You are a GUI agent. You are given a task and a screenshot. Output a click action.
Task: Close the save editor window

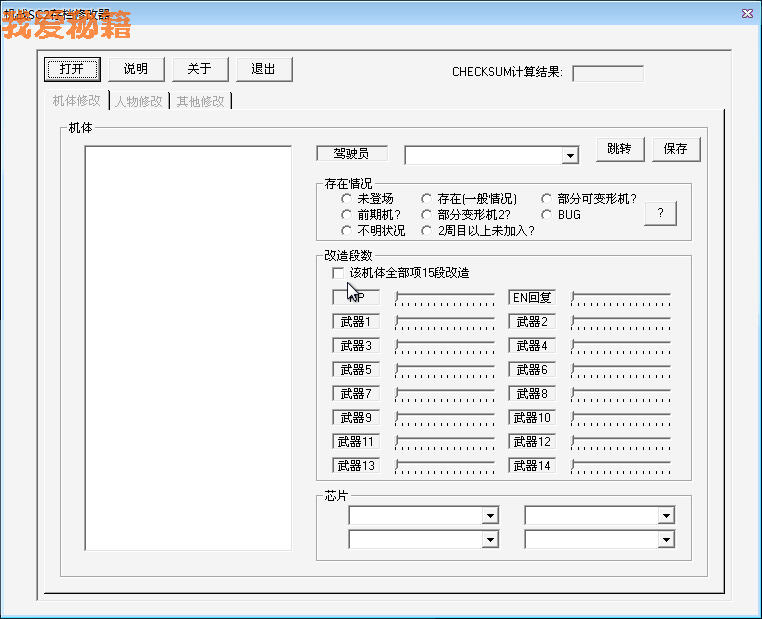click(x=746, y=13)
